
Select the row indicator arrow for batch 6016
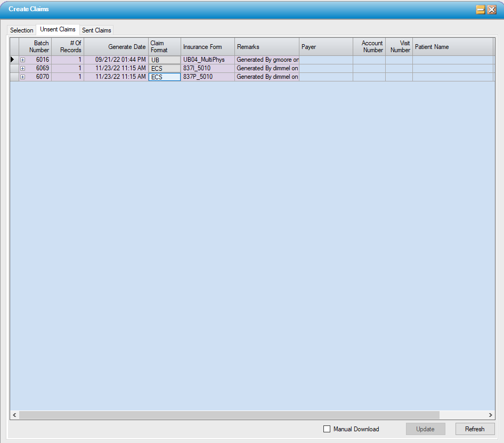point(13,60)
